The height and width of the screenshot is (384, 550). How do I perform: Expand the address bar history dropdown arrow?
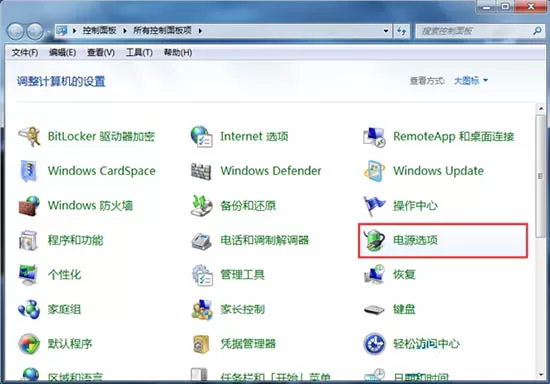tap(386, 31)
